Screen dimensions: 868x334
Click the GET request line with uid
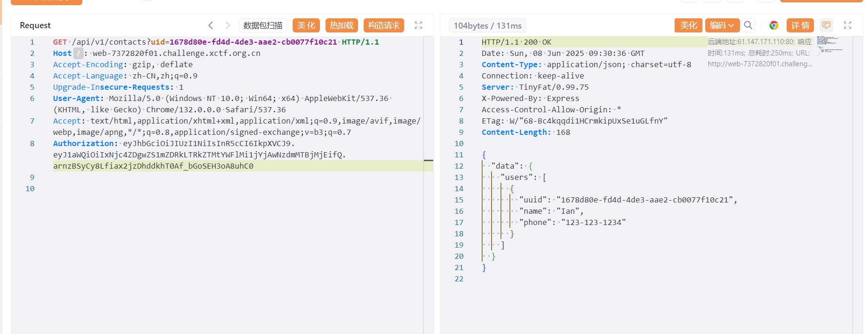click(216, 42)
